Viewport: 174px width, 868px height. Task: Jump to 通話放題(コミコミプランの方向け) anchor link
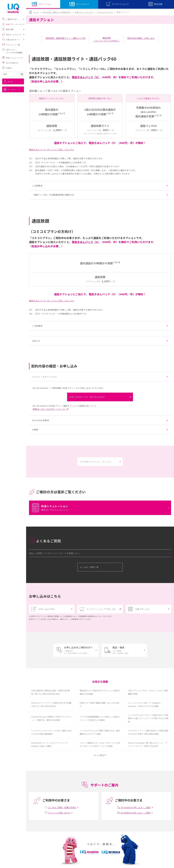[106, 39]
